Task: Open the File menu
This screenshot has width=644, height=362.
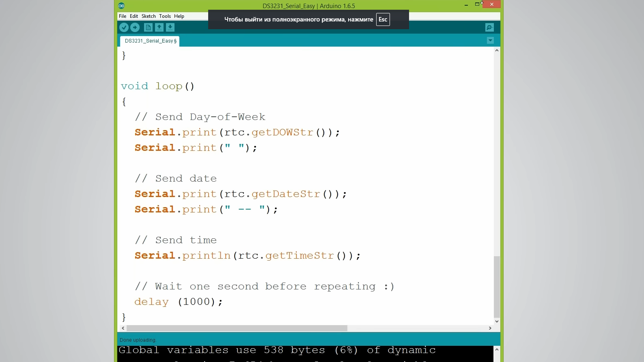Action: tap(123, 16)
